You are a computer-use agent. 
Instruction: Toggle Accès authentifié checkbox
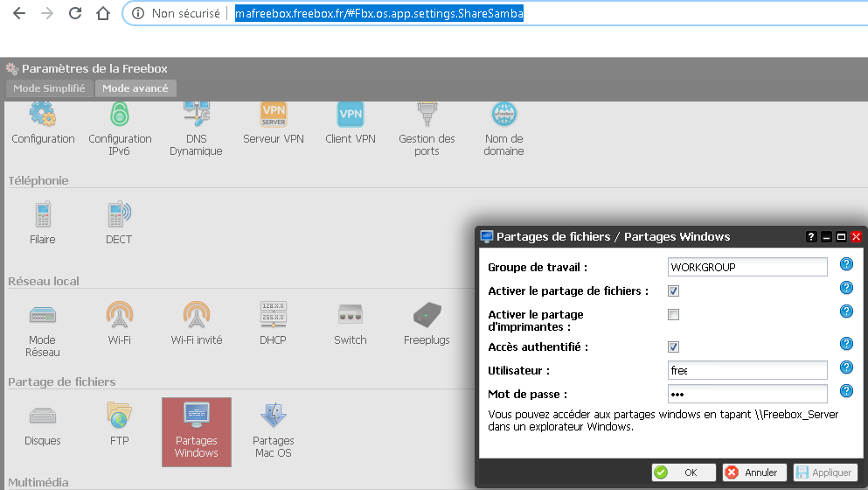tap(673, 347)
